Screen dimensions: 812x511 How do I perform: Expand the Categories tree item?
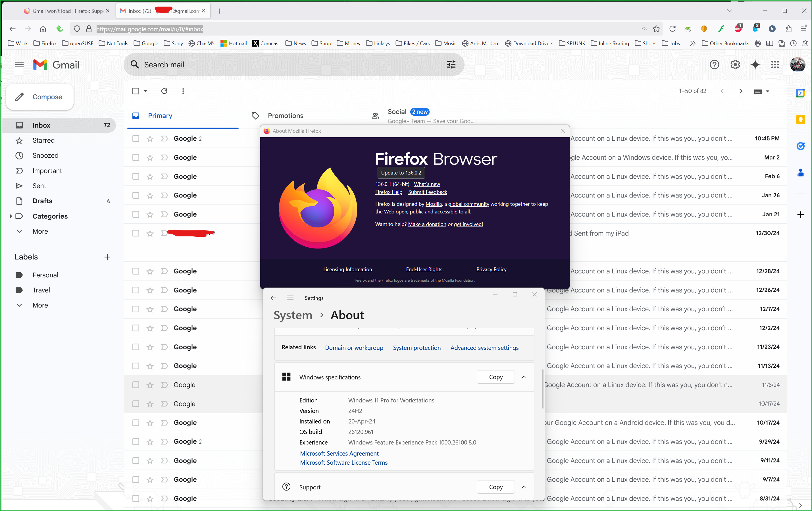tap(11, 216)
